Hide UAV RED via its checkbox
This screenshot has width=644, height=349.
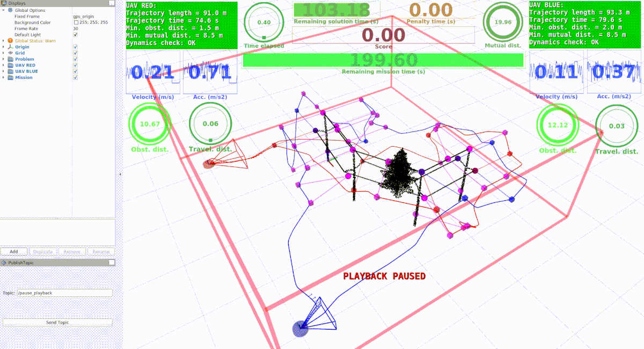coord(75,65)
